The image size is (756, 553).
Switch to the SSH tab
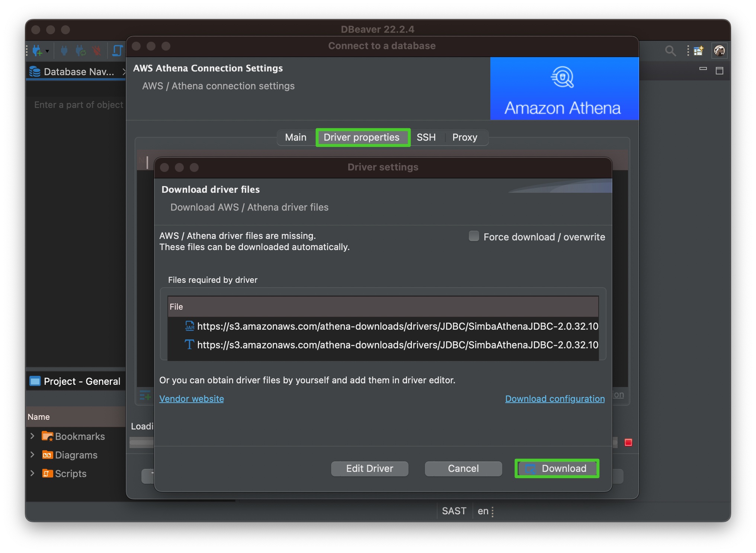pos(426,137)
